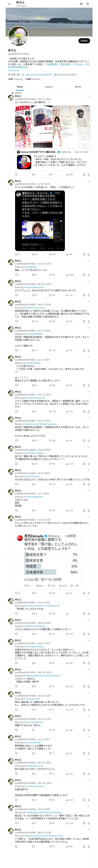Reply to the Jul 18, 2025 post
The image size is (98, 868).
coord(16,254)
